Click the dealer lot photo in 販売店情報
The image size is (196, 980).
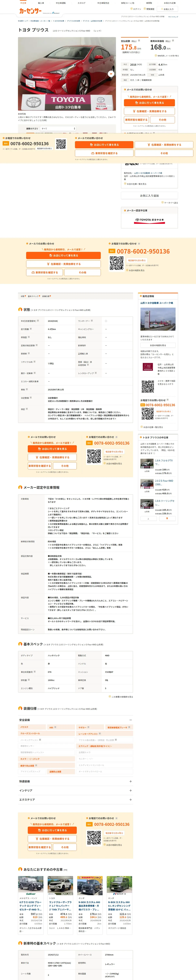tap(158, 319)
